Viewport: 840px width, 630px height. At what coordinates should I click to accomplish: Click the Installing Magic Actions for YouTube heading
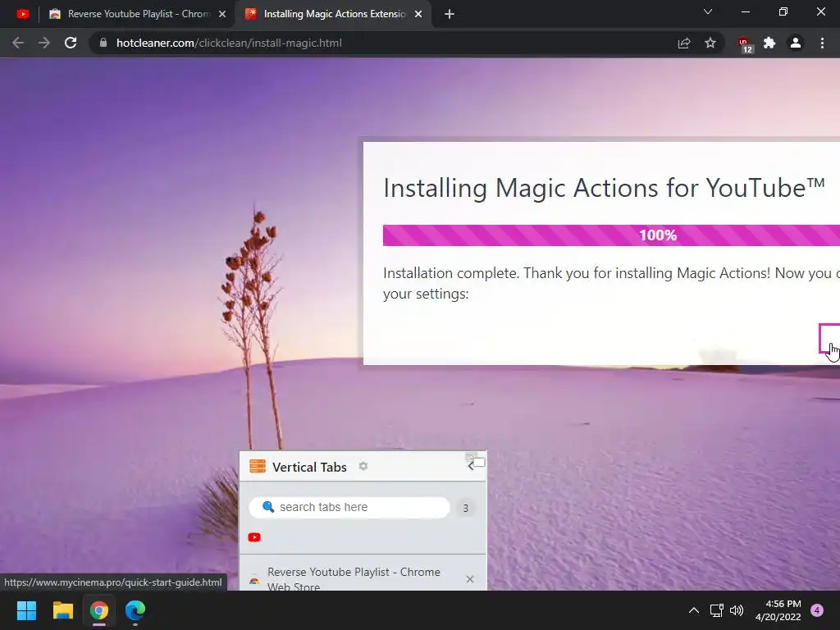604,188
